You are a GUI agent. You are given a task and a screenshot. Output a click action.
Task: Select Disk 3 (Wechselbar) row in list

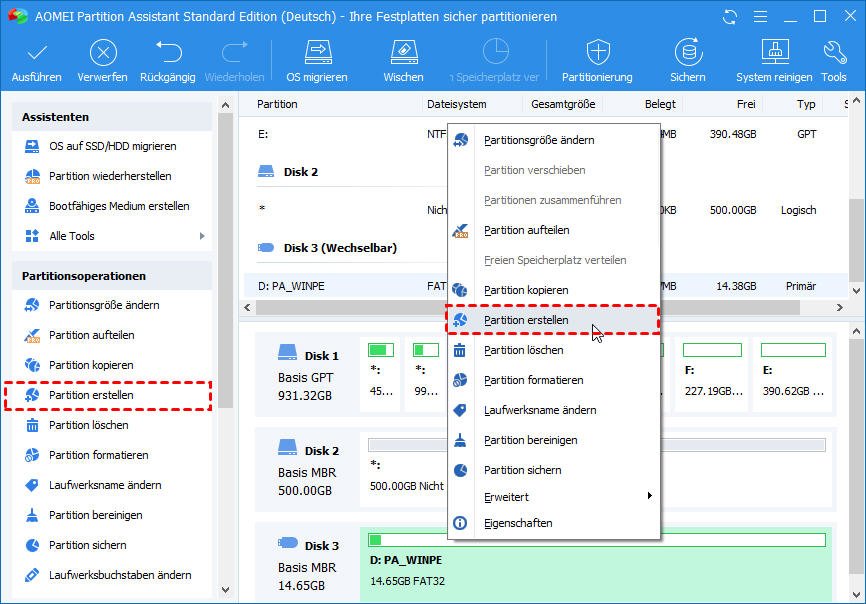tap(327, 248)
